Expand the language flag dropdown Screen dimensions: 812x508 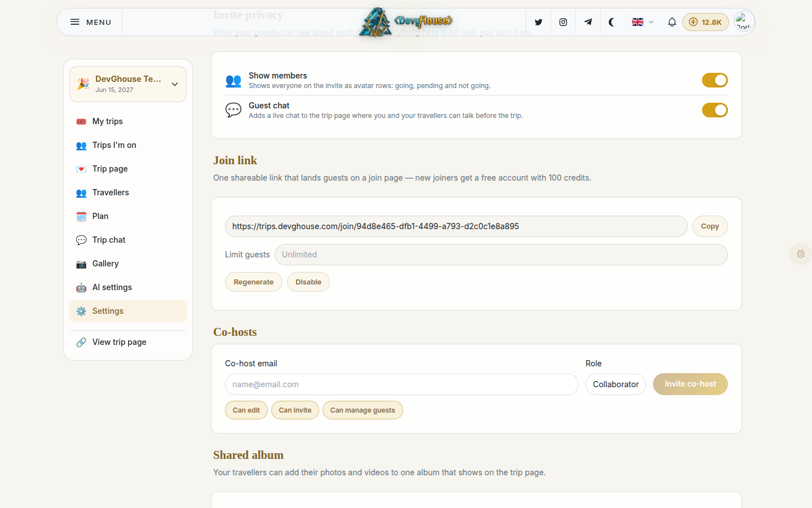click(643, 22)
